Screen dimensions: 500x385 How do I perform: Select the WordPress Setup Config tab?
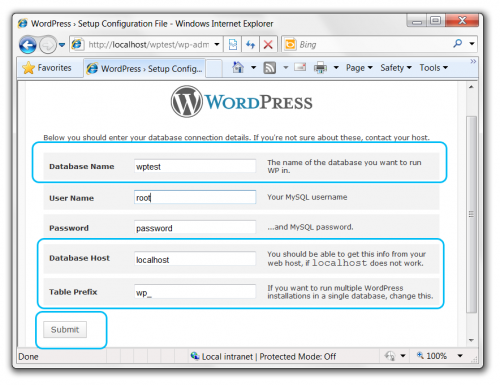pyautogui.click(x=144, y=68)
